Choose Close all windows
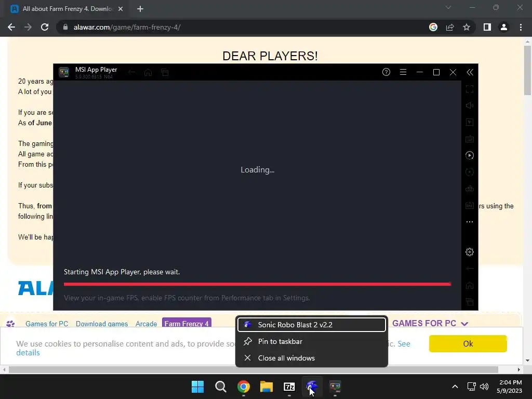Screen dimensions: 532x399 click(x=312, y=358)
